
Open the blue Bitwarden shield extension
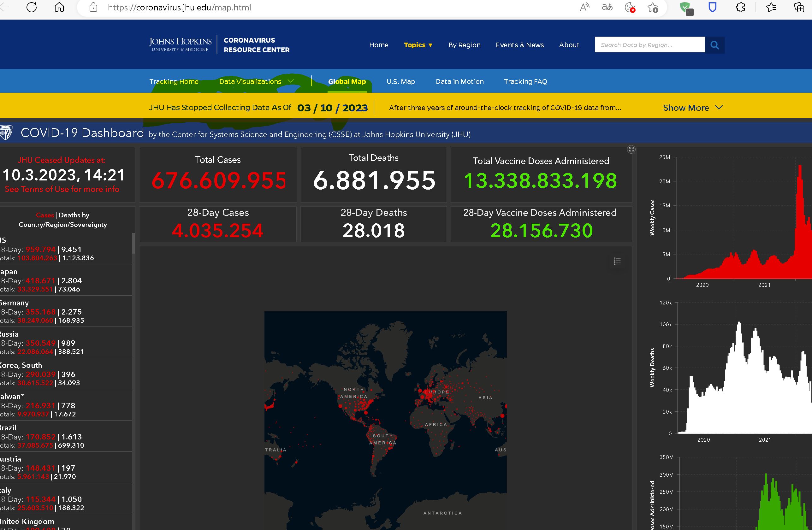[712, 7]
